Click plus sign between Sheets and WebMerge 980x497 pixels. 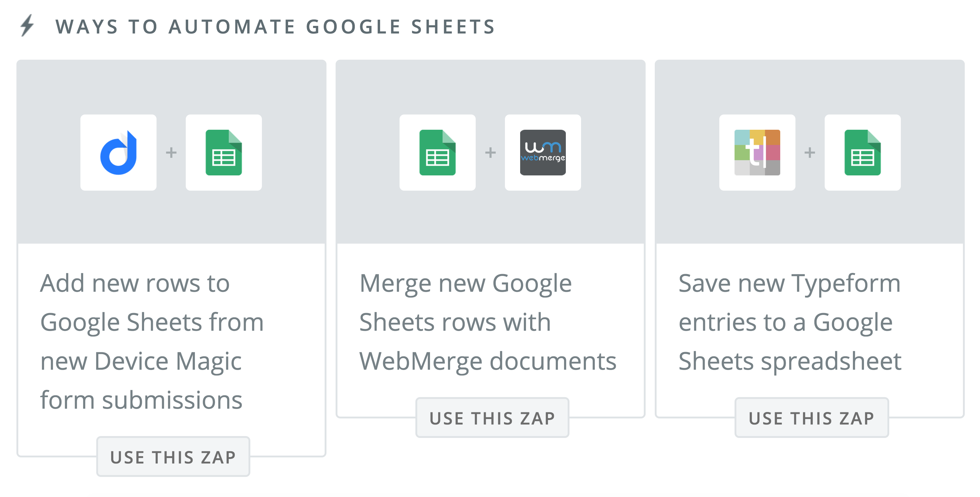(490, 153)
